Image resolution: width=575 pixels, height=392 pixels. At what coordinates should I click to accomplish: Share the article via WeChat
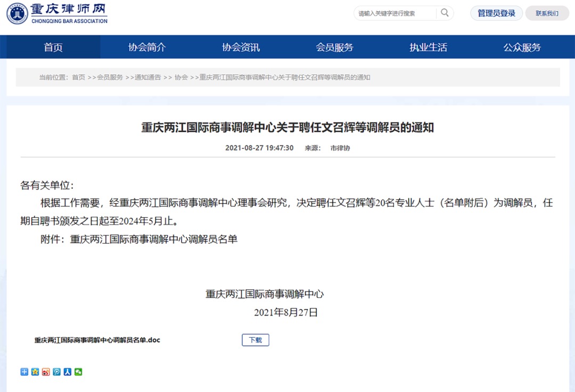(78, 372)
